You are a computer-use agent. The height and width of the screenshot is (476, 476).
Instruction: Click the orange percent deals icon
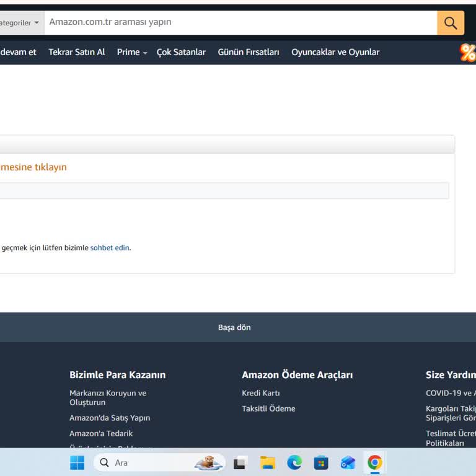click(467, 53)
